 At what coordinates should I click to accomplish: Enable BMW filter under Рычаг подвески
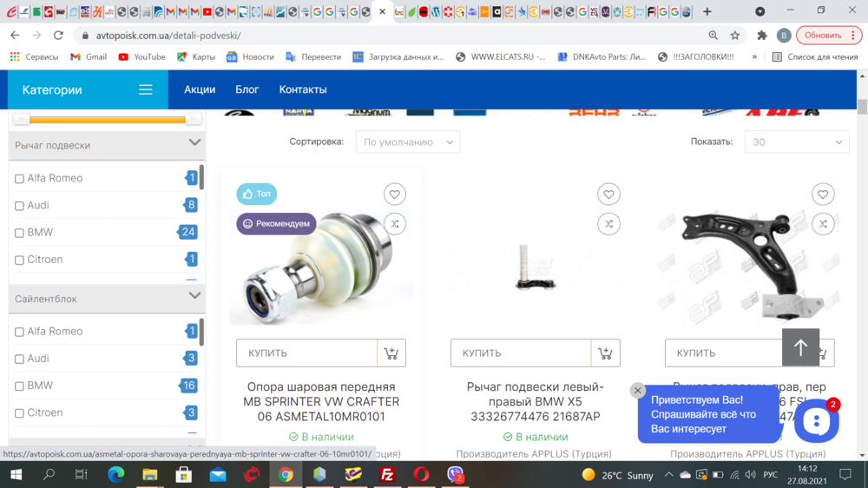(20, 233)
